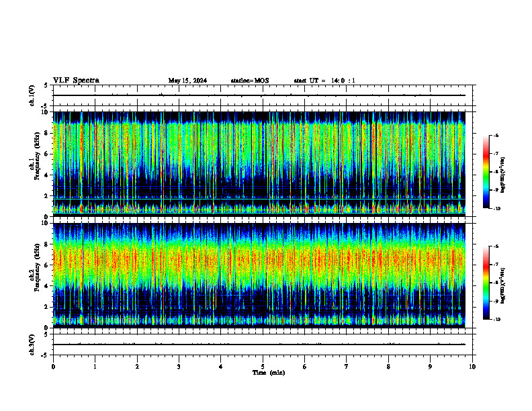Click inside the ch.1 spectrogram panel
This screenshot has height=411, width=532.
(x=259, y=164)
